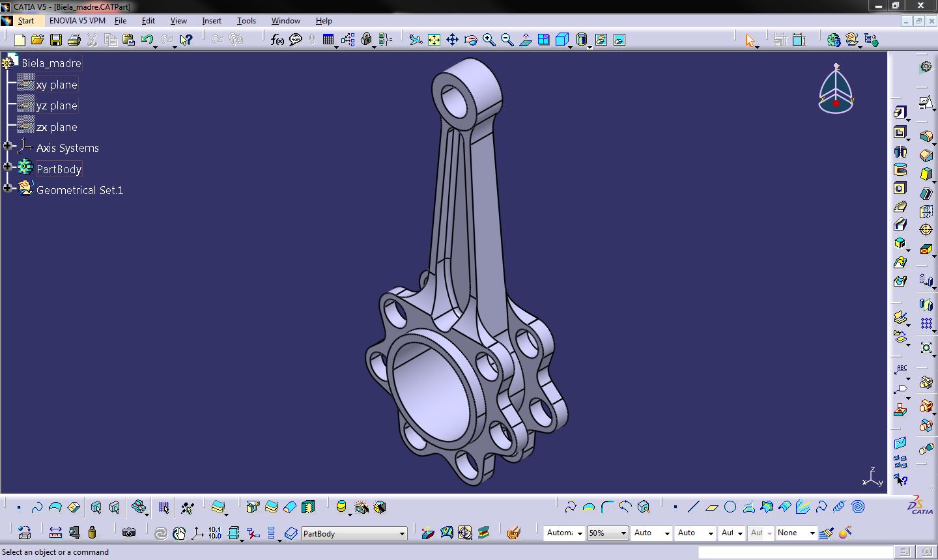Expand the PartBody tree node

coord(7,167)
